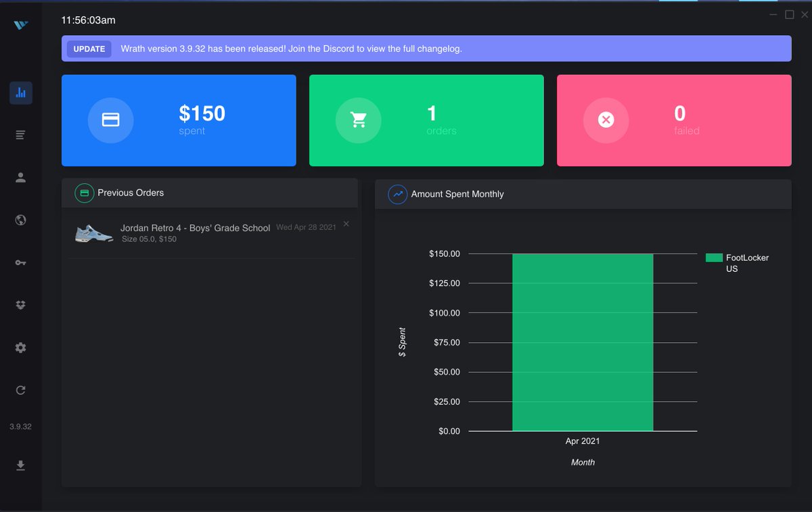The height and width of the screenshot is (512, 812).
Task: Open the license Key section
Action: 20,262
